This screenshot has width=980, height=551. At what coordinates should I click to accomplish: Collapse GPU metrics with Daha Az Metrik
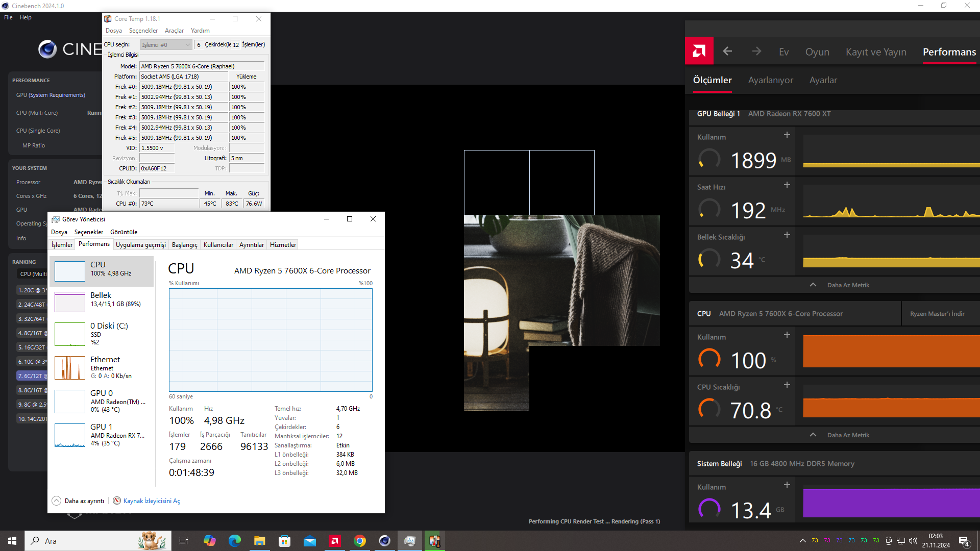839,285
